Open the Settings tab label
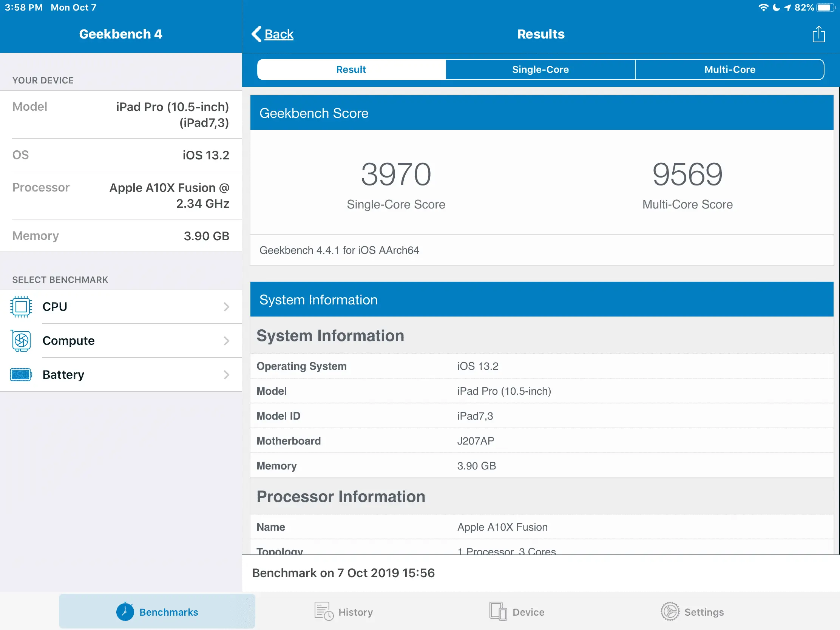Image resolution: width=840 pixels, height=630 pixels. 704,612
